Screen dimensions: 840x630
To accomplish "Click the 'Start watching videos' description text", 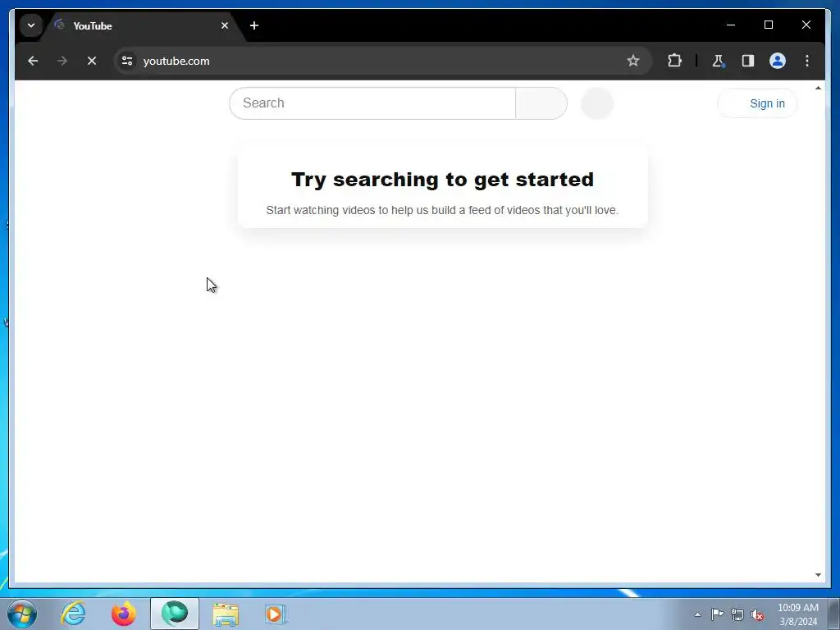I will (442, 210).
